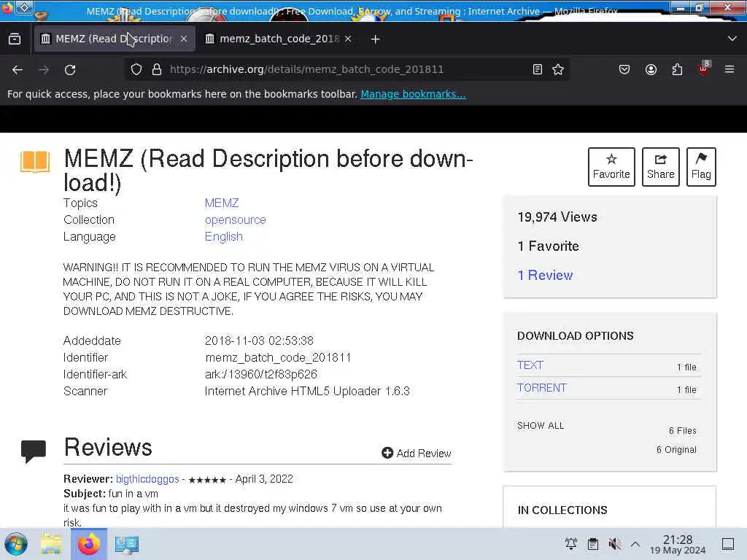Open the 1 Review link
Viewport: 747px width, 560px height.
click(545, 275)
